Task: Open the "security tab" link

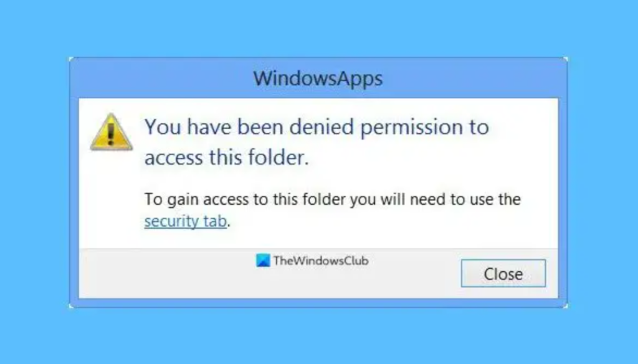Action: point(185,221)
